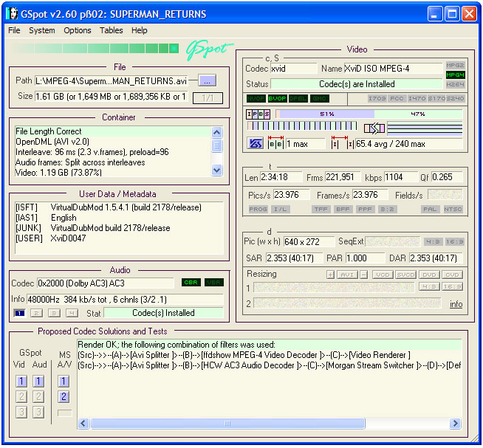The width and height of the screenshot is (483, 448).
Task: Click the I P B S frame type legend
Action: (x=258, y=114)
